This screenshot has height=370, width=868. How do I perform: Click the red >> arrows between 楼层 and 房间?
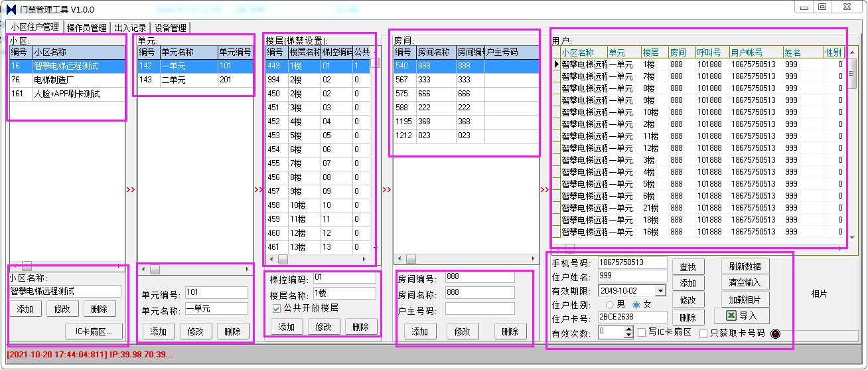point(387,190)
